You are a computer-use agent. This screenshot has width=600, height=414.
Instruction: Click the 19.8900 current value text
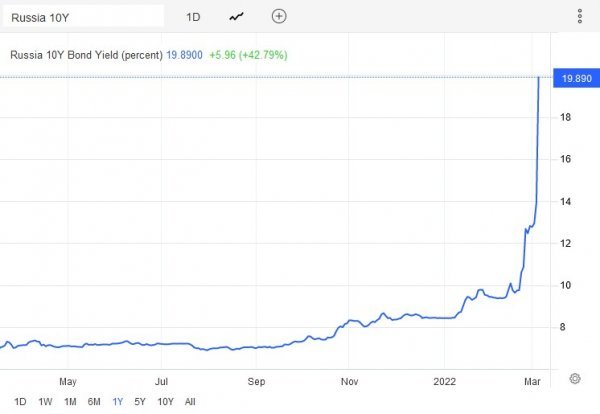click(x=184, y=55)
